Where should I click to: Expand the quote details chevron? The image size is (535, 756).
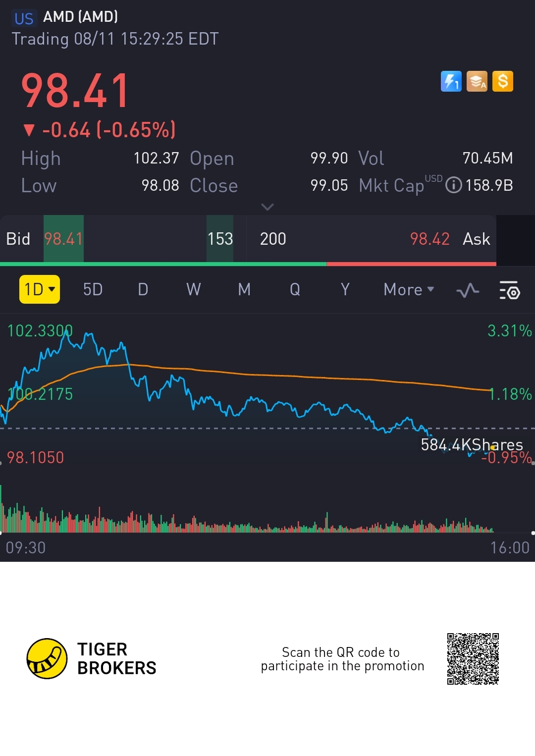[x=267, y=207]
